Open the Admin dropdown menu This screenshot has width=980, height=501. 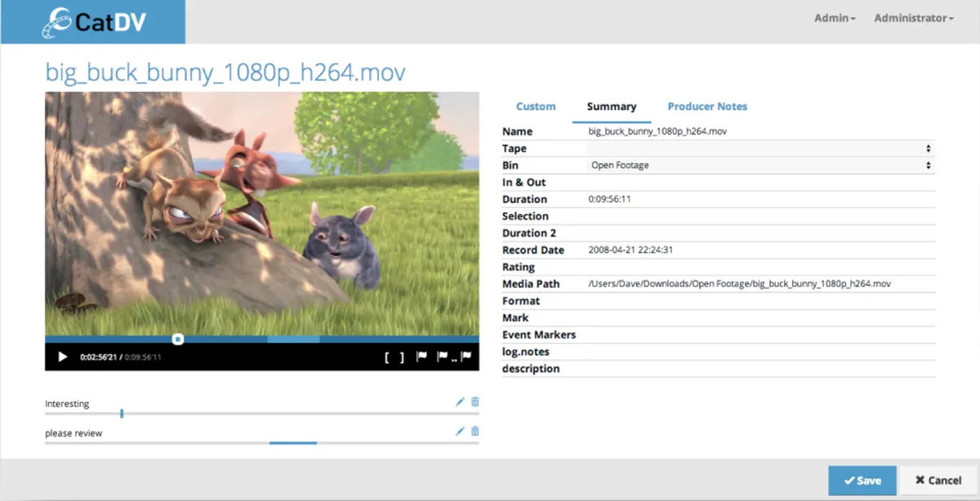(835, 18)
